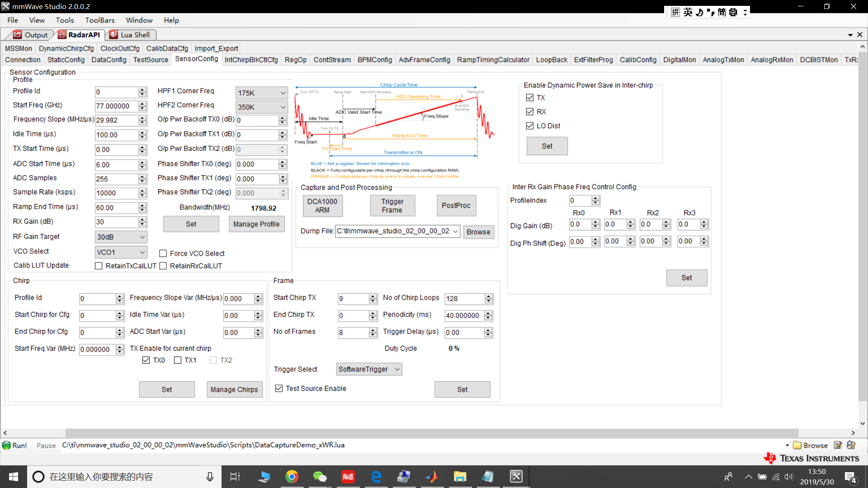Open Google Chrome from taskbar
This screenshot has width=868, height=488.
click(292, 477)
